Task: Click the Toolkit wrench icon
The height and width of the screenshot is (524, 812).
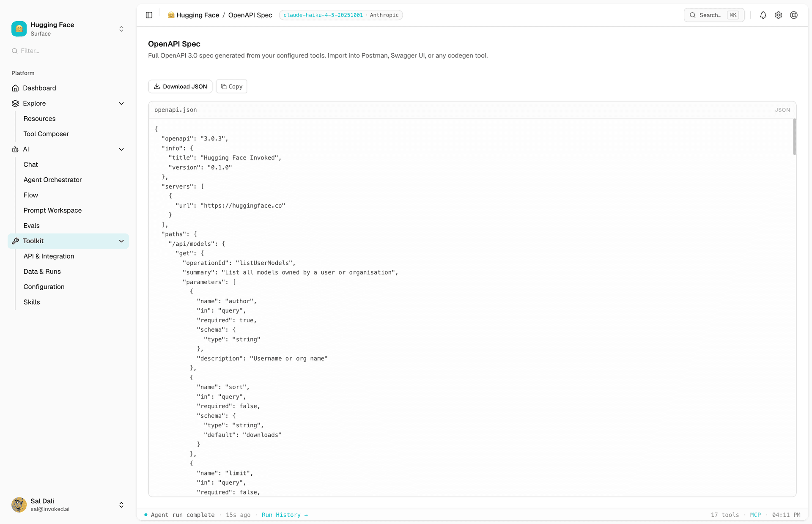Action: 15,241
